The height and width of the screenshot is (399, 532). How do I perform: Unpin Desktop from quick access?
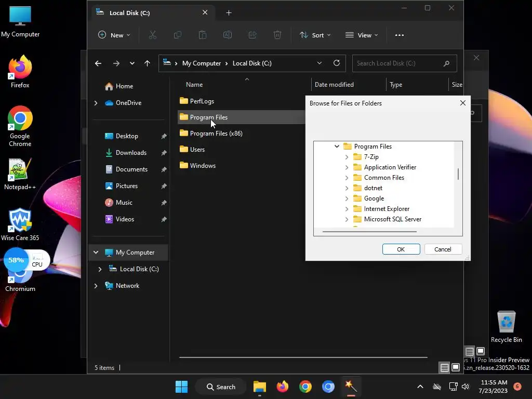point(164,136)
